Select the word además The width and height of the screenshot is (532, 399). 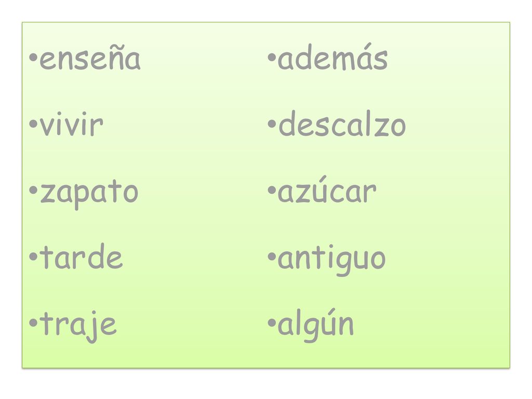click(x=332, y=57)
